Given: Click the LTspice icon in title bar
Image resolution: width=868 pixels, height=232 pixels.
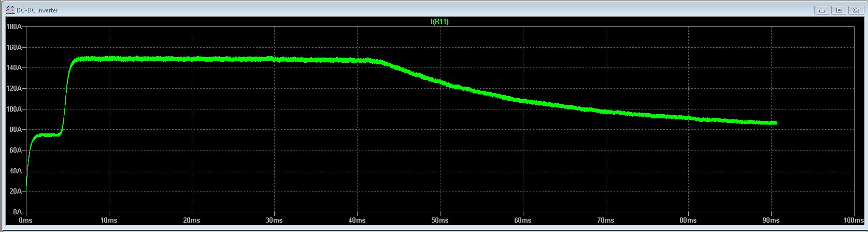Looking at the screenshot, I should [x=10, y=10].
